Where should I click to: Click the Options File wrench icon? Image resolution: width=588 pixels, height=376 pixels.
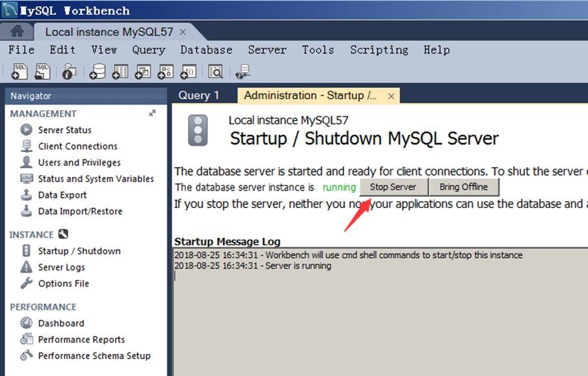click(26, 283)
